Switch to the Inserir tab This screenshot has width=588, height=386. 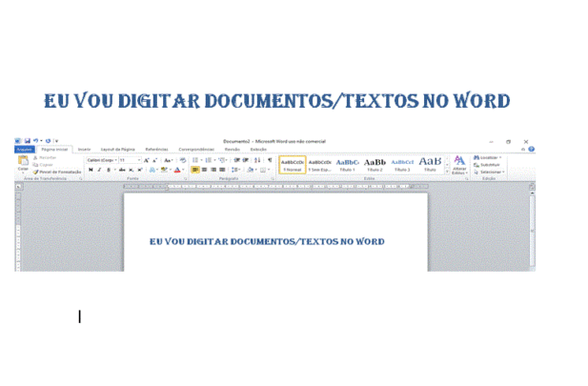tap(84, 150)
